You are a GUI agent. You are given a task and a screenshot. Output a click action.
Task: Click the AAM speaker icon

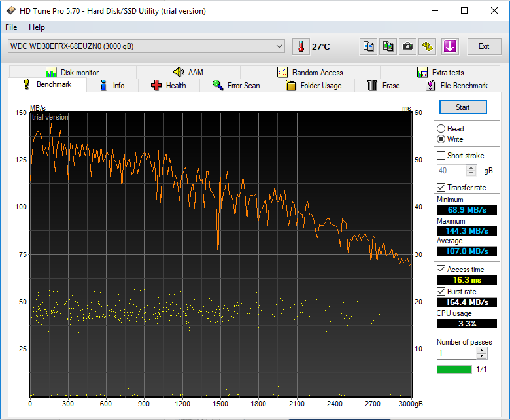point(178,72)
